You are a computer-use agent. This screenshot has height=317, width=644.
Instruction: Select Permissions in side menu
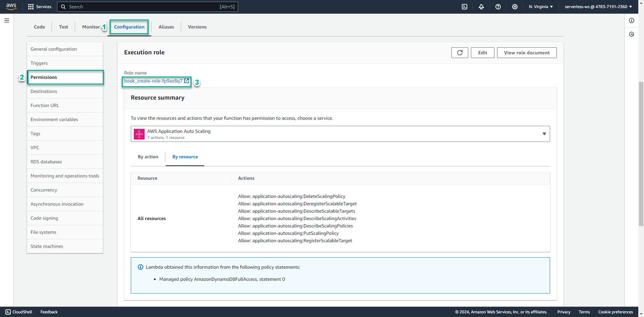click(x=65, y=77)
